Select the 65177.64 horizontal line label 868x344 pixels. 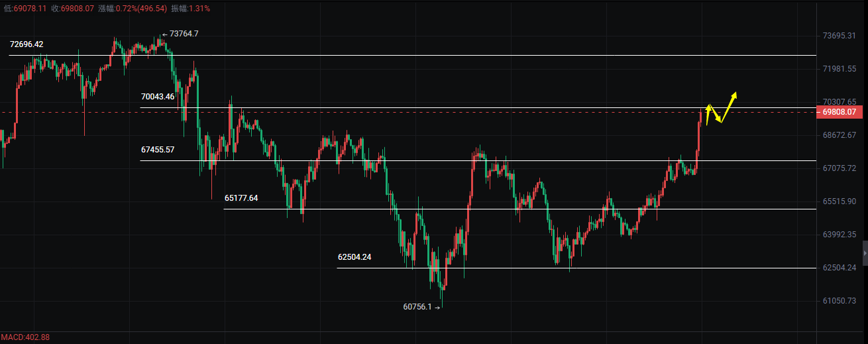(241, 198)
